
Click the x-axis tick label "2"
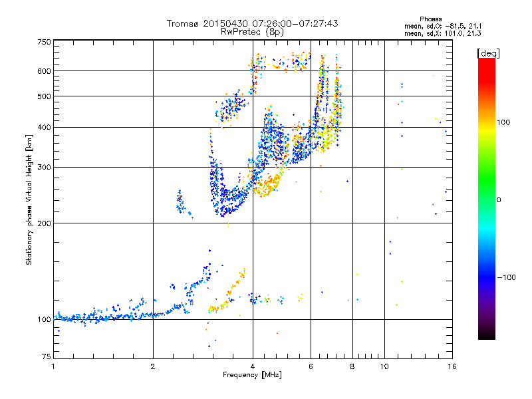click(x=153, y=366)
